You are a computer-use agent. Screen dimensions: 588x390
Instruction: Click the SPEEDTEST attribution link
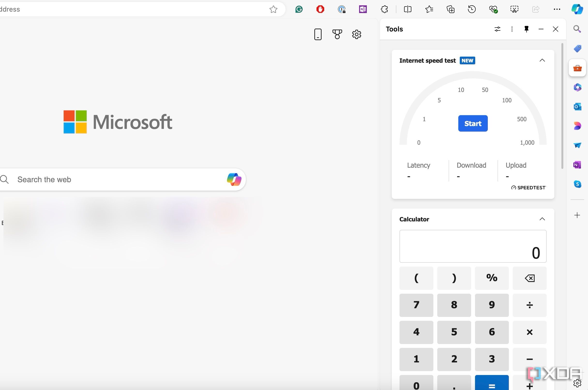[x=528, y=187]
